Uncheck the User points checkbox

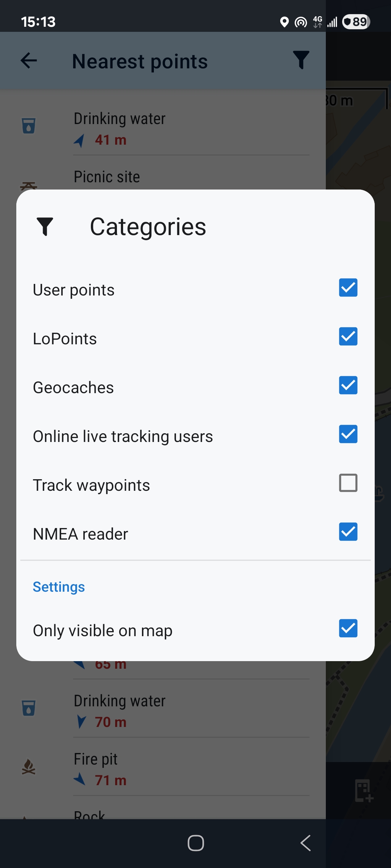[x=348, y=288]
